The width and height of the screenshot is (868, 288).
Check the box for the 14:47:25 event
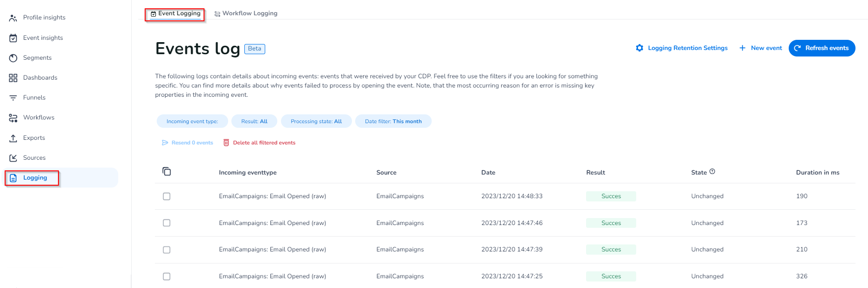tap(166, 276)
